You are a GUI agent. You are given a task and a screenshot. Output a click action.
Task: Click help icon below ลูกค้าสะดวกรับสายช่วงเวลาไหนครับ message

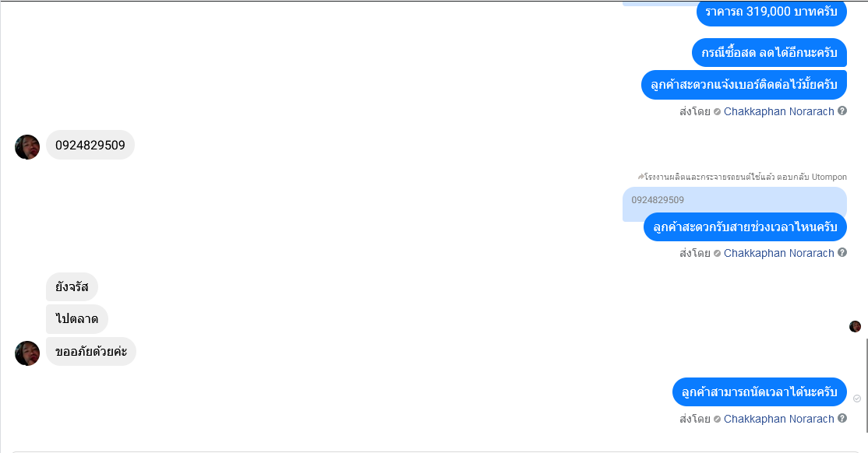[x=842, y=252]
